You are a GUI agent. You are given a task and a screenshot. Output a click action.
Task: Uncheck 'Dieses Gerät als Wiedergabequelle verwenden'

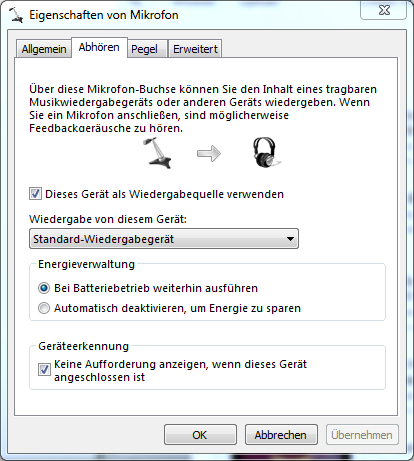(x=35, y=194)
